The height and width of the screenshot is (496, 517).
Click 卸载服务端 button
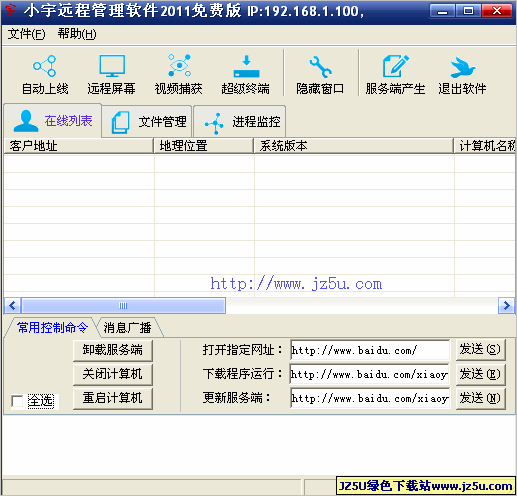point(113,350)
